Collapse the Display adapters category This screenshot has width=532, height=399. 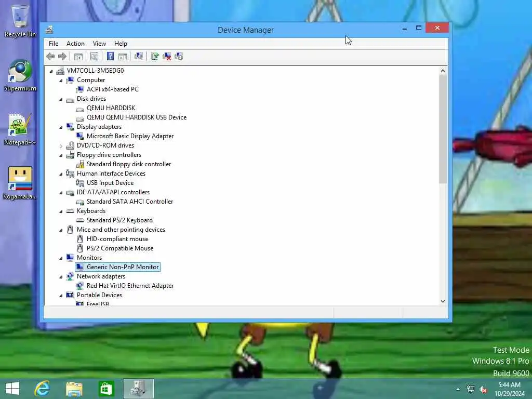pyautogui.click(x=61, y=127)
